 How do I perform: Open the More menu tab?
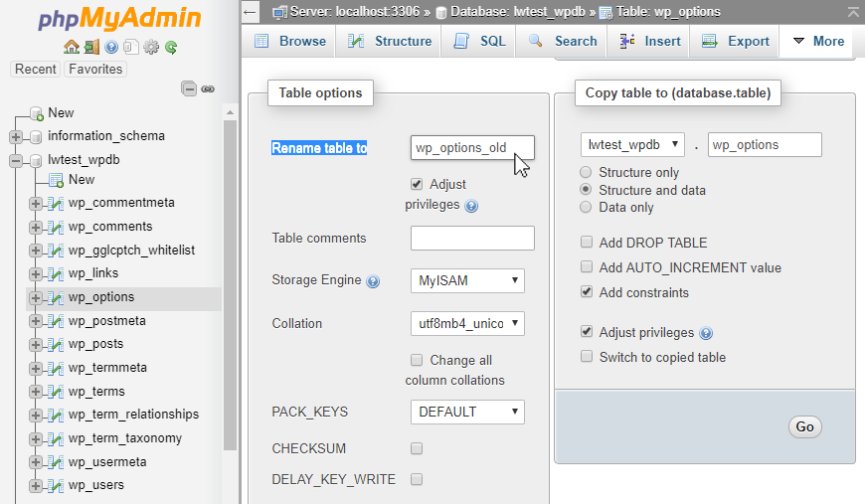point(818,42)
